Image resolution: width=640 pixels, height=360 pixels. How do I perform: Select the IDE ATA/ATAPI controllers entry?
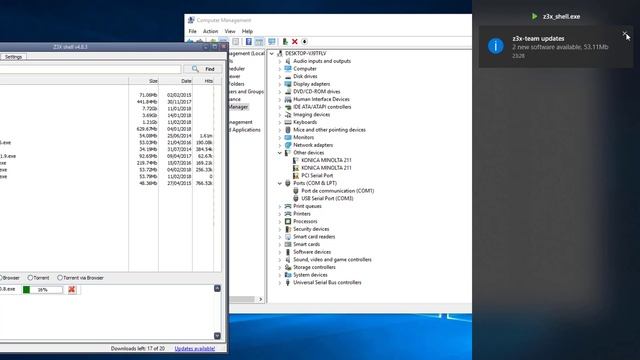pyautogui.click(x=322, y=107)
